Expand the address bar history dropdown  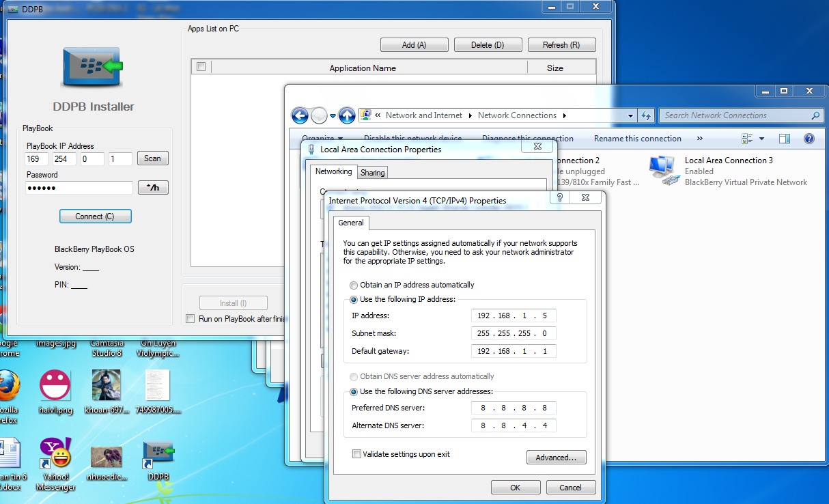[630, 116]
